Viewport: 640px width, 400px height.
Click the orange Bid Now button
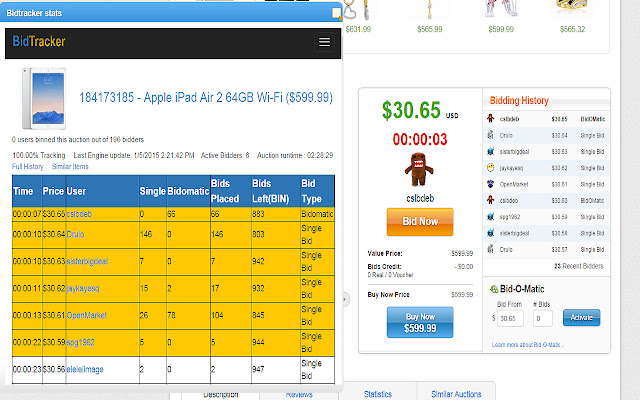[x=420, y=222]
